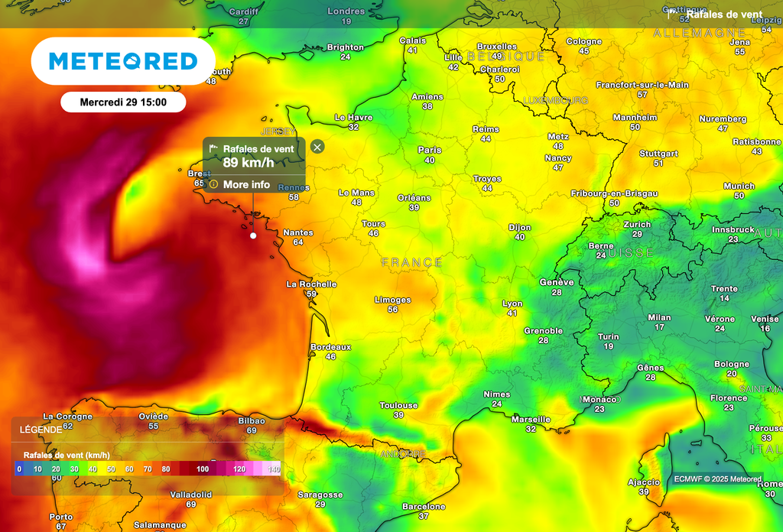Click the windsock icon in the popup

[x=213, y=148]
